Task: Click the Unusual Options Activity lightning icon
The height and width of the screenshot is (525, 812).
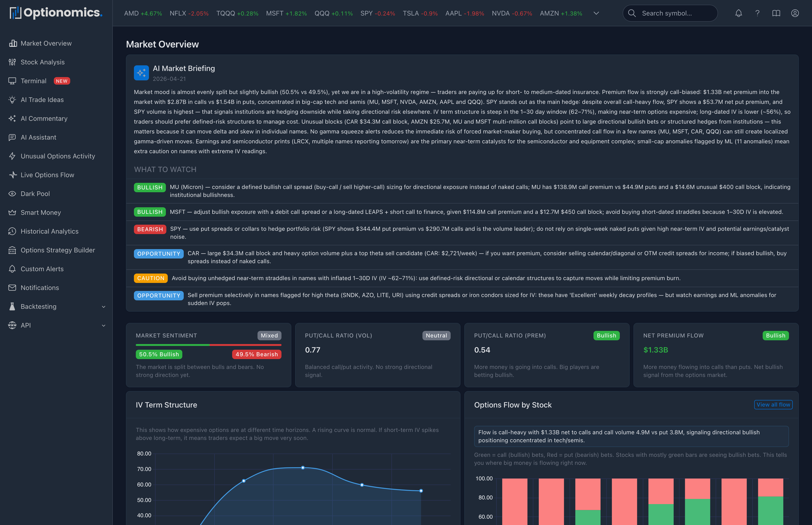Action: click(13, 156)
